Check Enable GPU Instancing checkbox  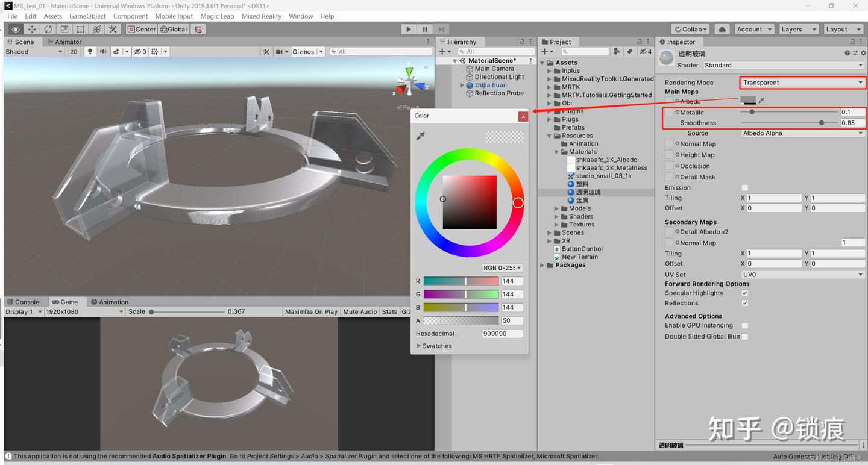pos(745,325)
